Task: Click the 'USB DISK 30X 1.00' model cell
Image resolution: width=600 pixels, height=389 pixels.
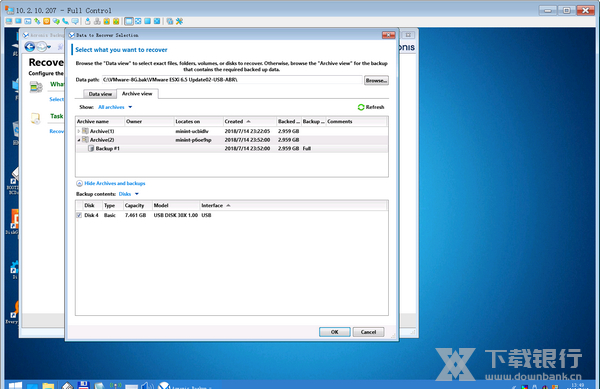Action: pos(176,215)
